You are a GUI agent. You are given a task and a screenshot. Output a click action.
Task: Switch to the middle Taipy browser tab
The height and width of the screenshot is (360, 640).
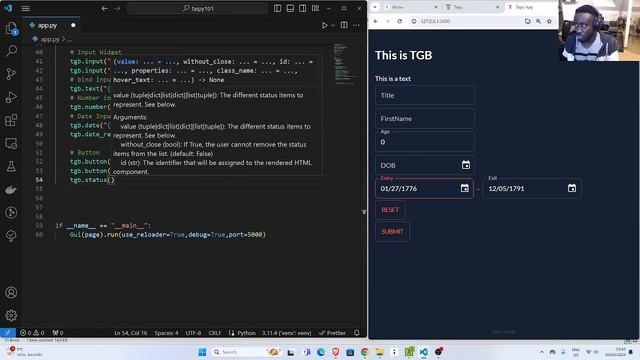[x=473, y=7]
